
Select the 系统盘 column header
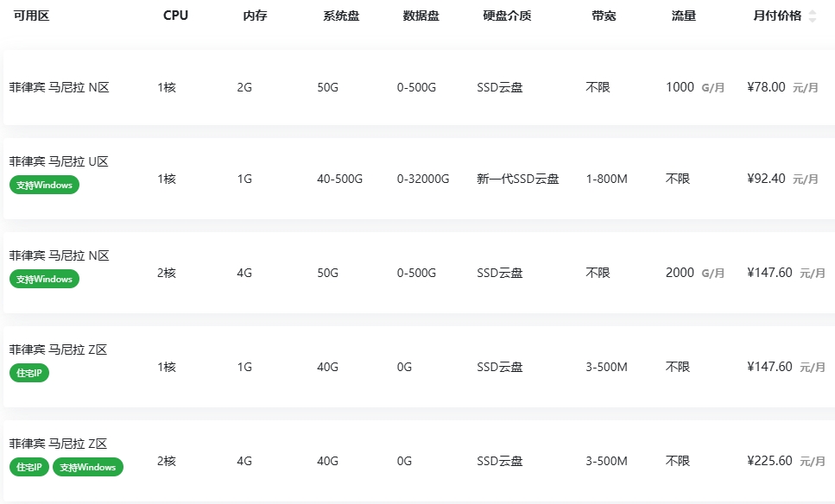pyautogui.click(x=341, y=16)
